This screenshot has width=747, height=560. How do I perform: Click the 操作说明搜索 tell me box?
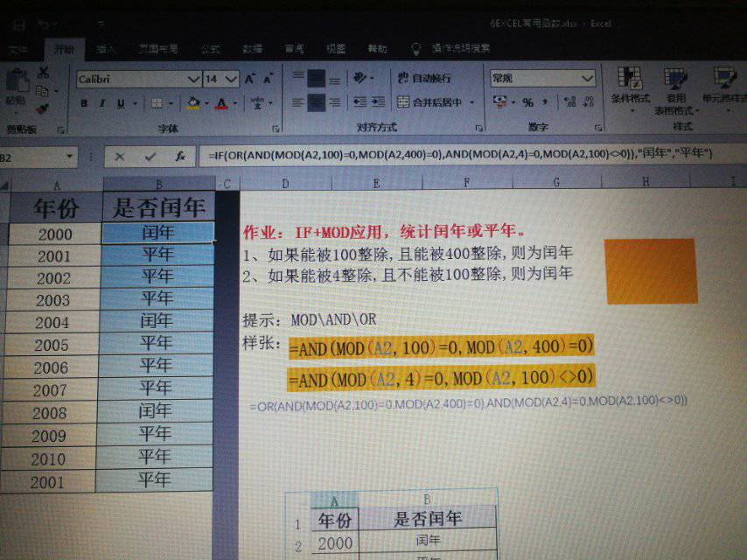(x=460, y=48)
